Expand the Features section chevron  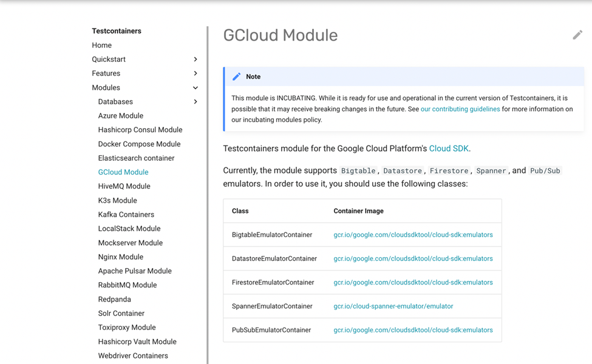(195, 73)
